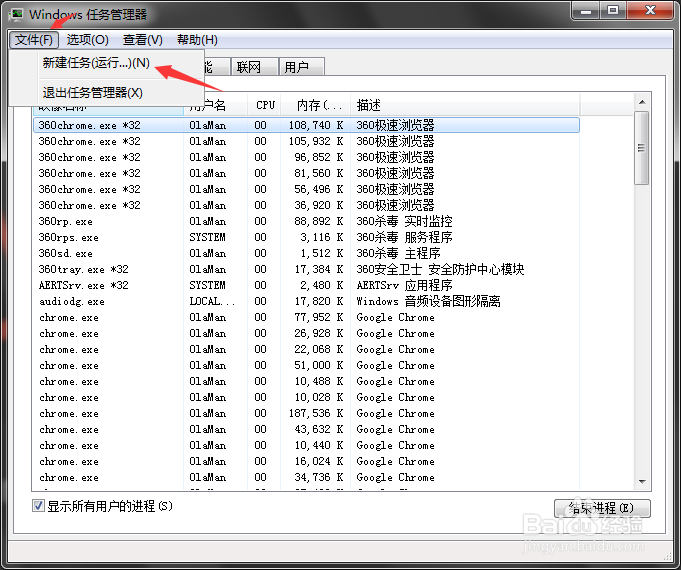Select 360chrome.exe process using 108,740 K
681x570 pixels.
click(306, 125)
